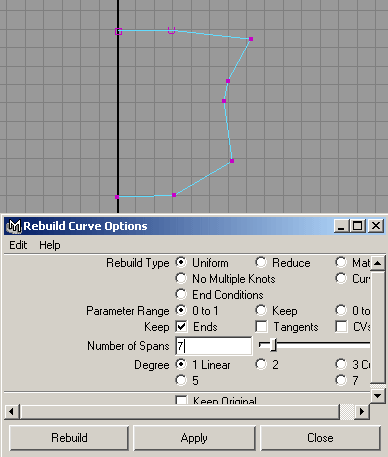This screenshot has height=457, width=388.
Task: Select the Uniform rebuild type
Action: 181,262
